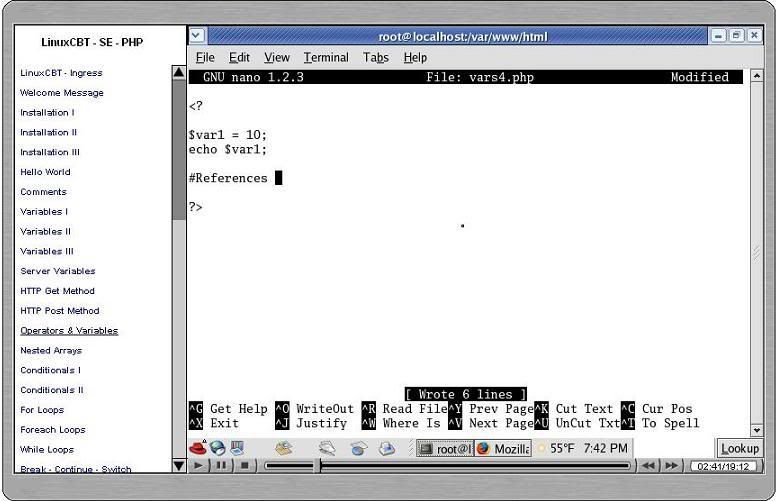Minimize the root@localhost terminal window

(719, 36)
